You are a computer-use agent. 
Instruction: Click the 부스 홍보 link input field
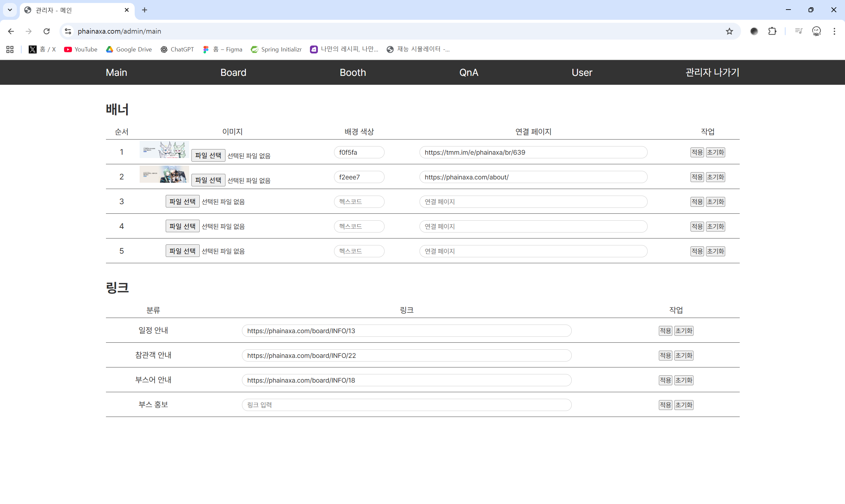[x=406, y=405]
